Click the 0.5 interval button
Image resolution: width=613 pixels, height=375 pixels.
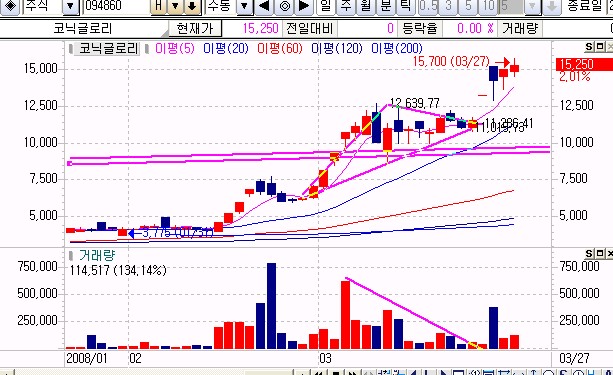point(428,6)
